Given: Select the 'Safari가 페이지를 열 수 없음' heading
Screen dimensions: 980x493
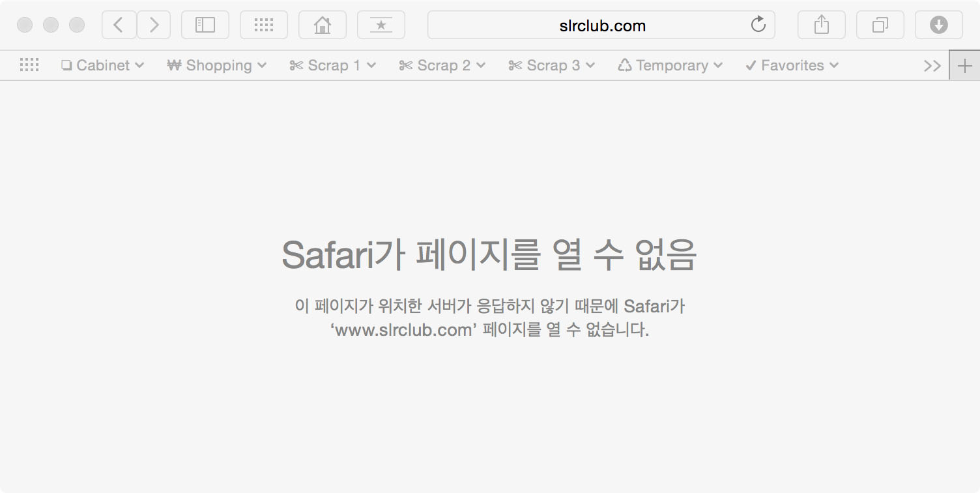Looking at the screenshot, I should pyautogui.click(x=489, y=254).
